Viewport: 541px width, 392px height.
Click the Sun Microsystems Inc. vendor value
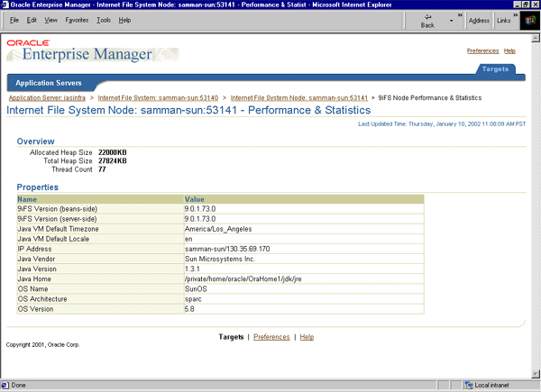tap(220, 259)
